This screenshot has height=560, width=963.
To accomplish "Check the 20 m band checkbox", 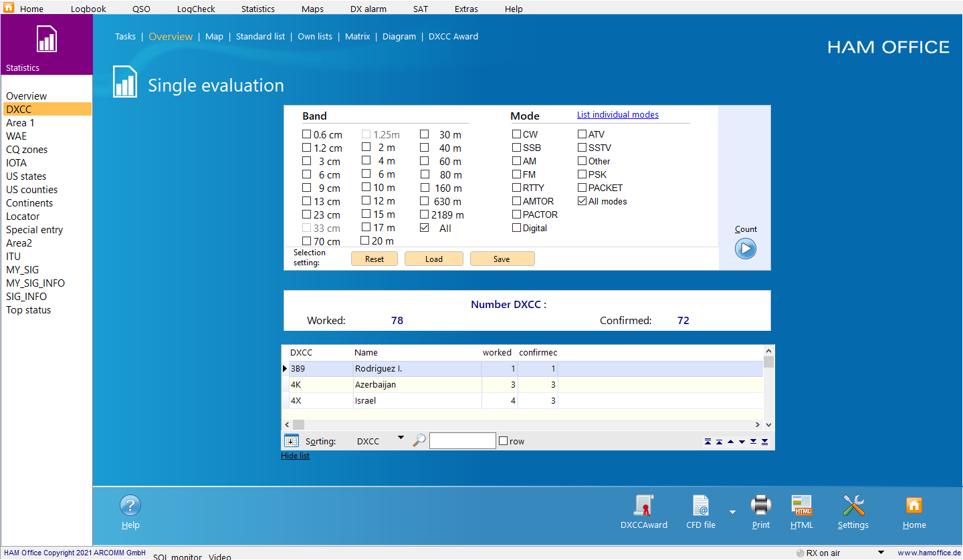I will [x=366, y=241].
